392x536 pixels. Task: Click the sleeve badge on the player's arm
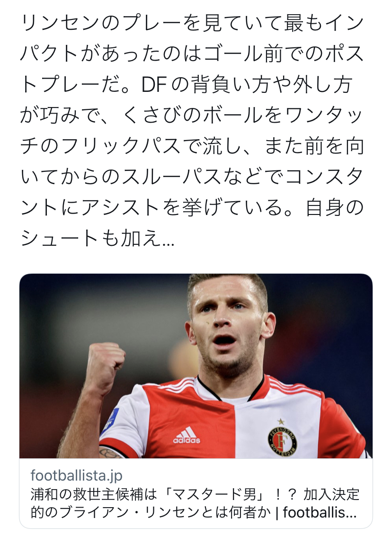[x=113, y=421]
